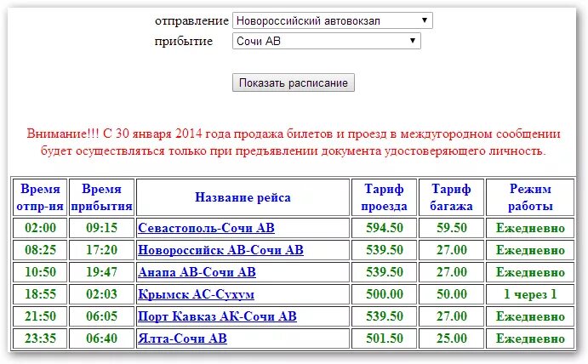
Task: Click the отправление label
Action: click(x=191, y=20)
